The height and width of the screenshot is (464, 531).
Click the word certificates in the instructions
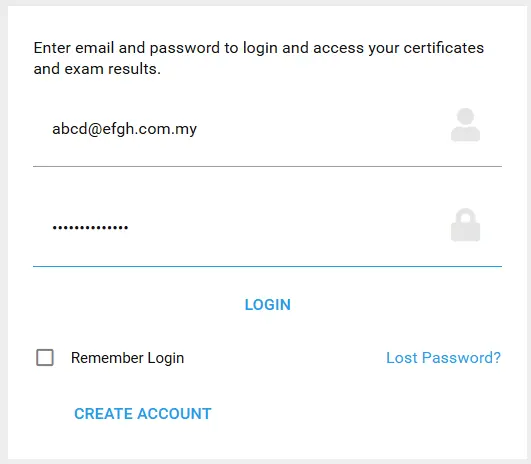coord(444,48)
